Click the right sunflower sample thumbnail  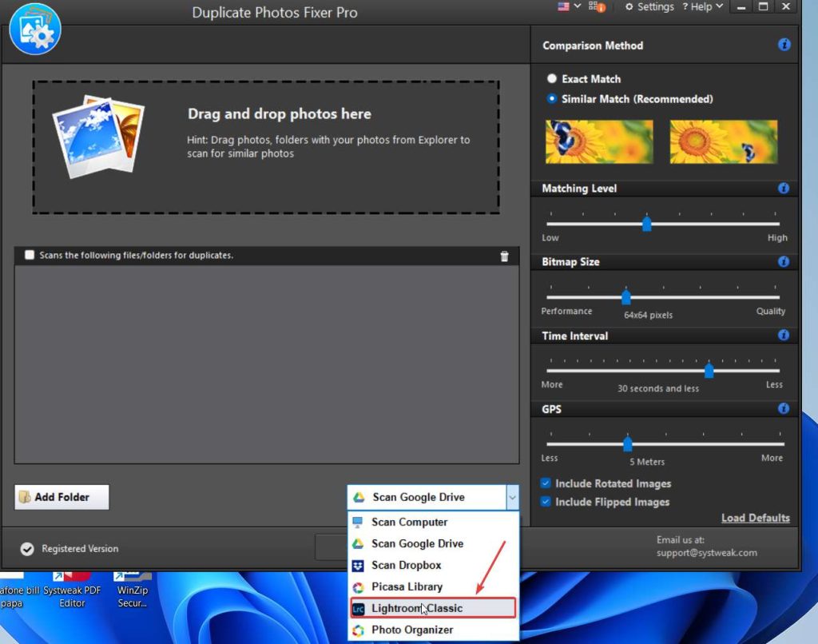(723, 141)
